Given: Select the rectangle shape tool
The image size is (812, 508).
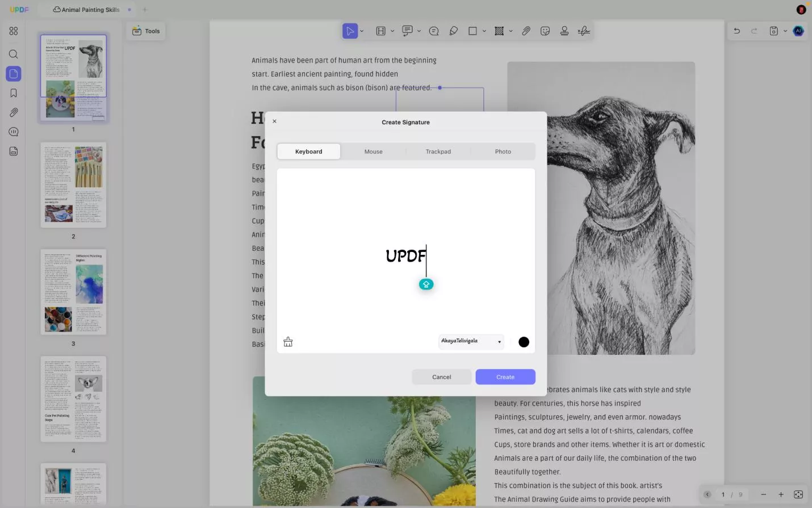Looking at the screenshot, I should click(472, 31).
